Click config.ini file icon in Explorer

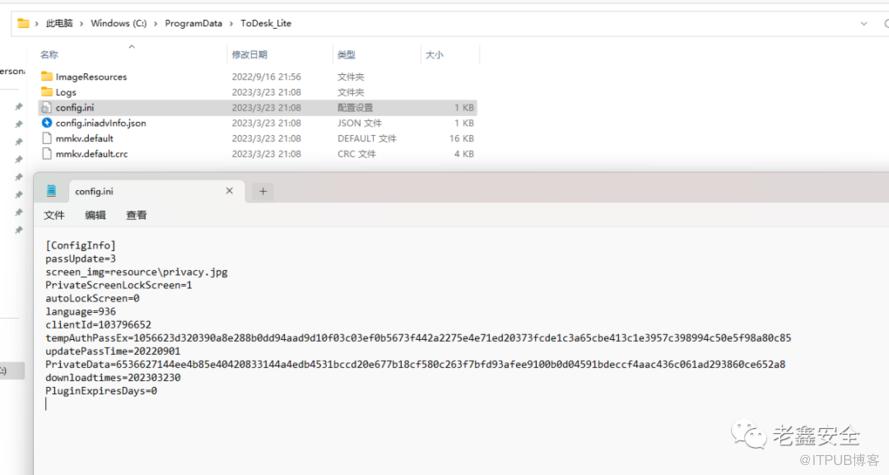tap(47, 107)
